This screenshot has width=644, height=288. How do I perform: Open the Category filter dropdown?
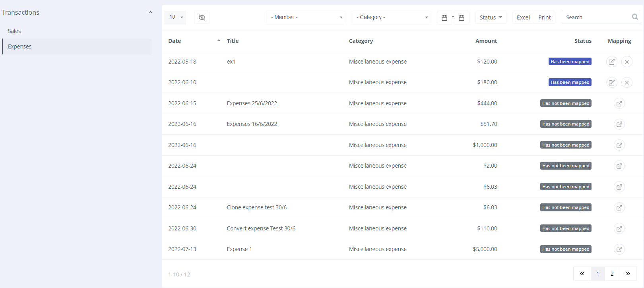pyautogui.click(x=391, y=17)
